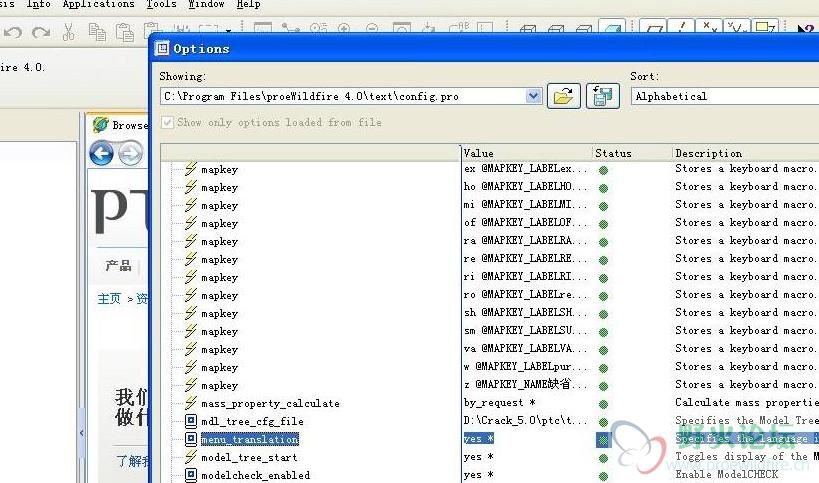Screen dimensions: 819x483
Task: Click the value 'w @MAPKEY_LABELpur...'
Action: coord(525,366)
